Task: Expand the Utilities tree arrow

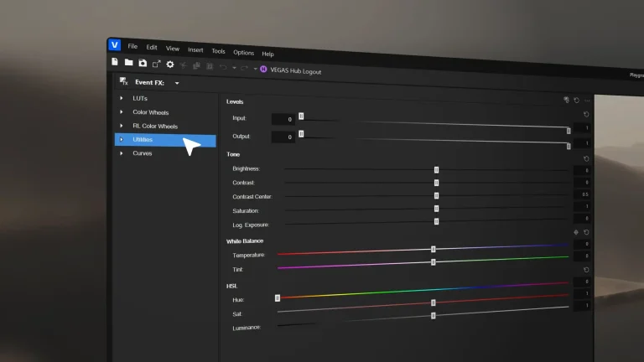Action: (x=121, y=140)
